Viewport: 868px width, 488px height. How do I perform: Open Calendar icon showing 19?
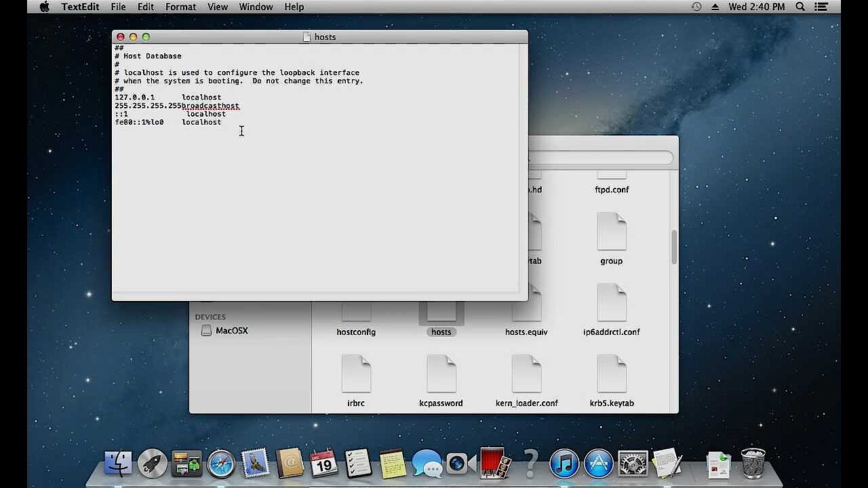click(323, 464)
